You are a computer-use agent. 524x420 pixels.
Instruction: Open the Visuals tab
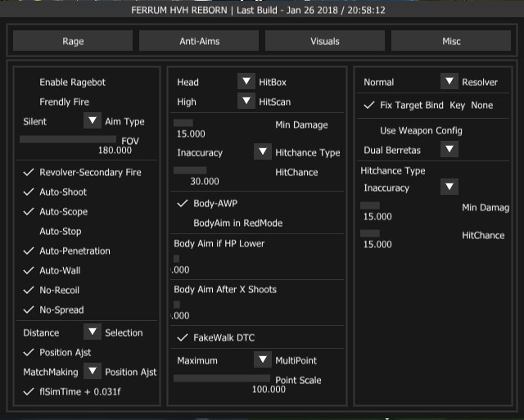(325, 41)
